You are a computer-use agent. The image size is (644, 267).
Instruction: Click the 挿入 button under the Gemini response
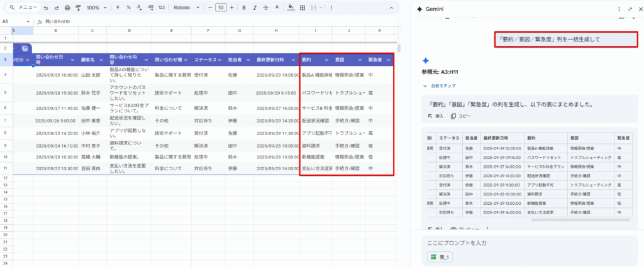point(436,116)
